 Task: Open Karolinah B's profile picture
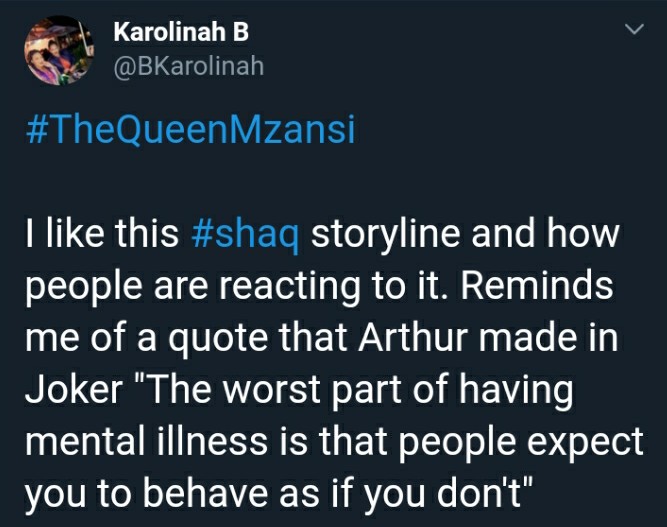pos(59,50)
